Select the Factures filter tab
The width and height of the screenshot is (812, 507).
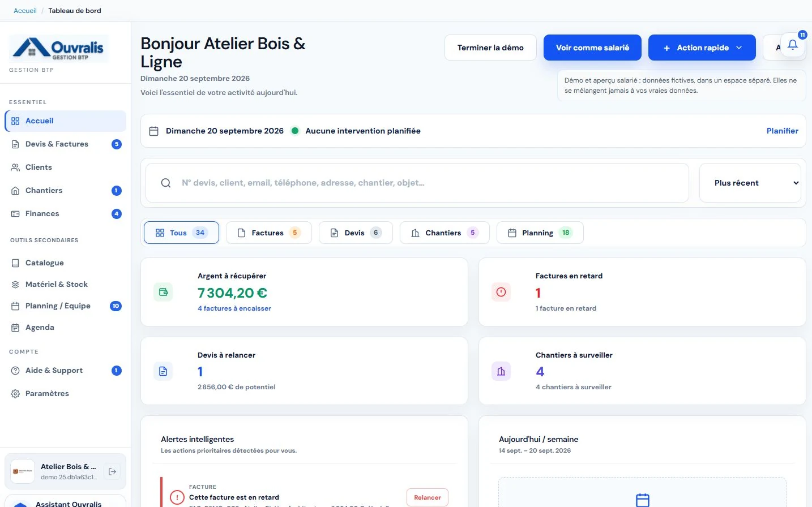269,233
